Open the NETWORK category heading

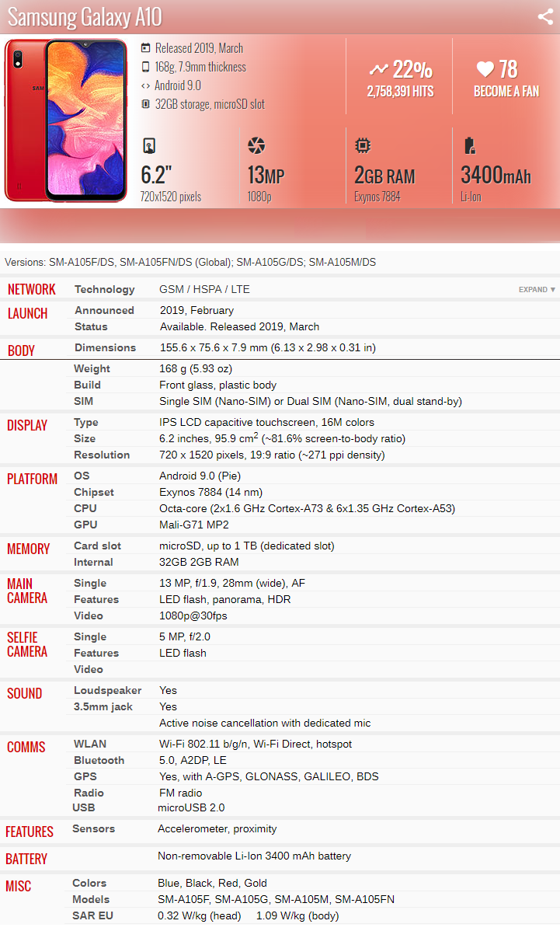point(31,290)
